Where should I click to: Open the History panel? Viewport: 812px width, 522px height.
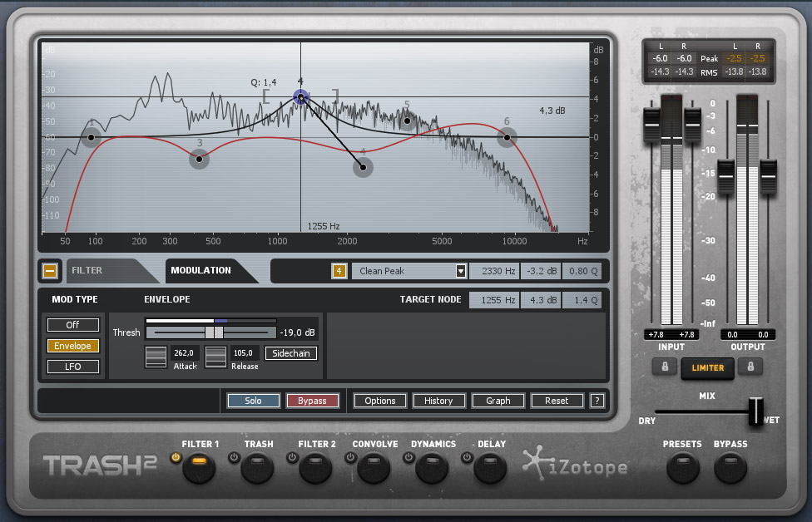[x=438, y=401]
